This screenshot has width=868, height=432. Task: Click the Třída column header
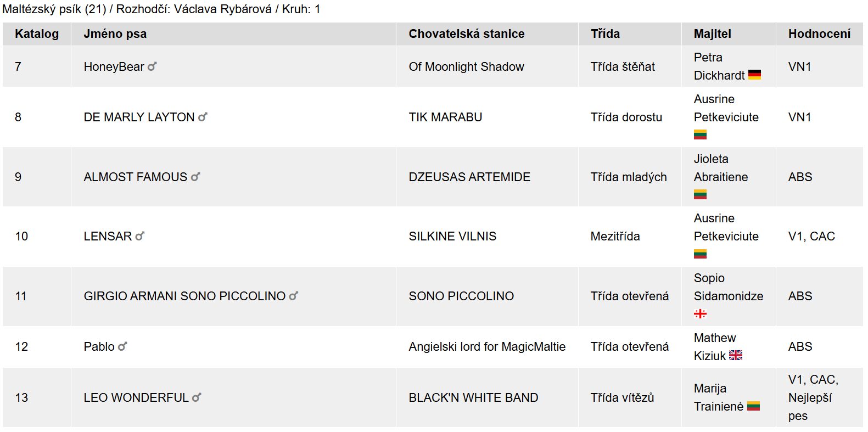coord(605,34)
